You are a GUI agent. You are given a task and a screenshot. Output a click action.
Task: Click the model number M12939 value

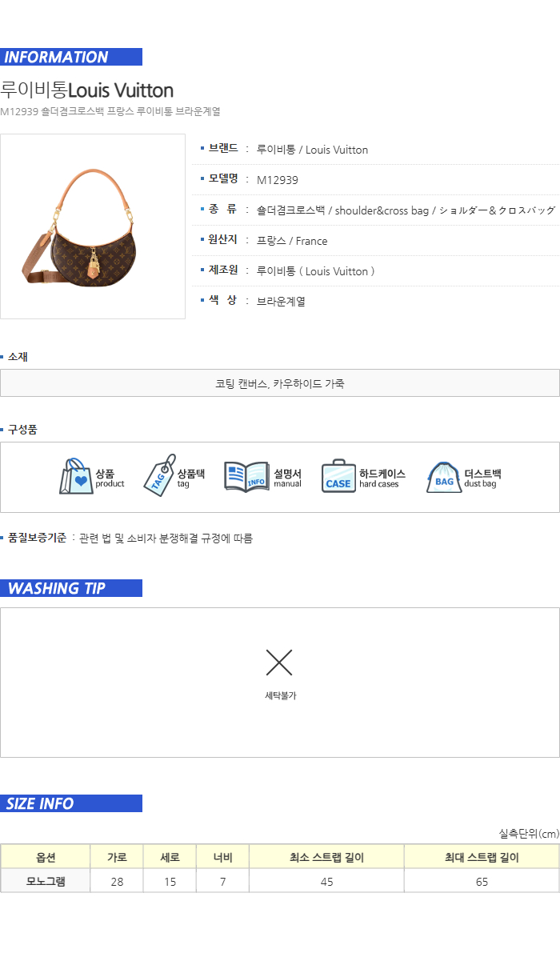pyautogui.click(x=278, y=180)
